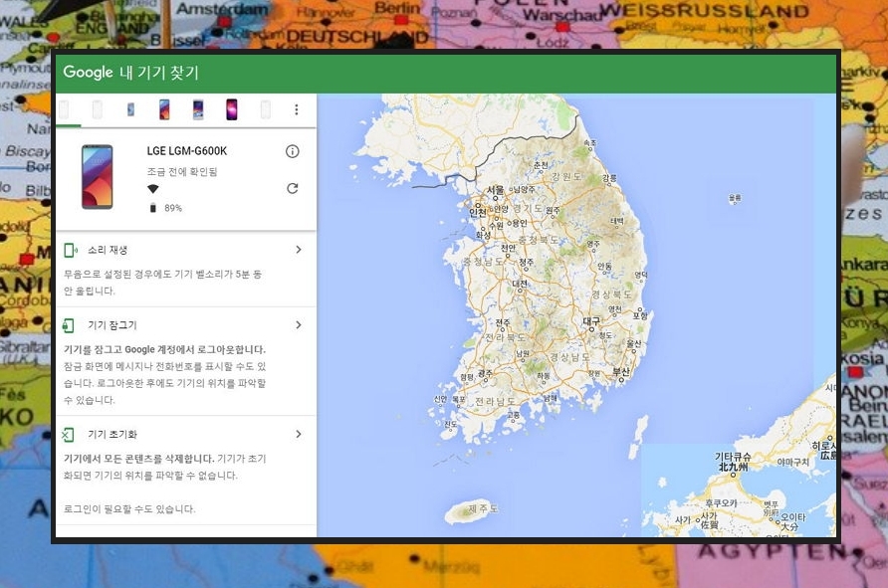Click 안동 on the map

[605, 266]
